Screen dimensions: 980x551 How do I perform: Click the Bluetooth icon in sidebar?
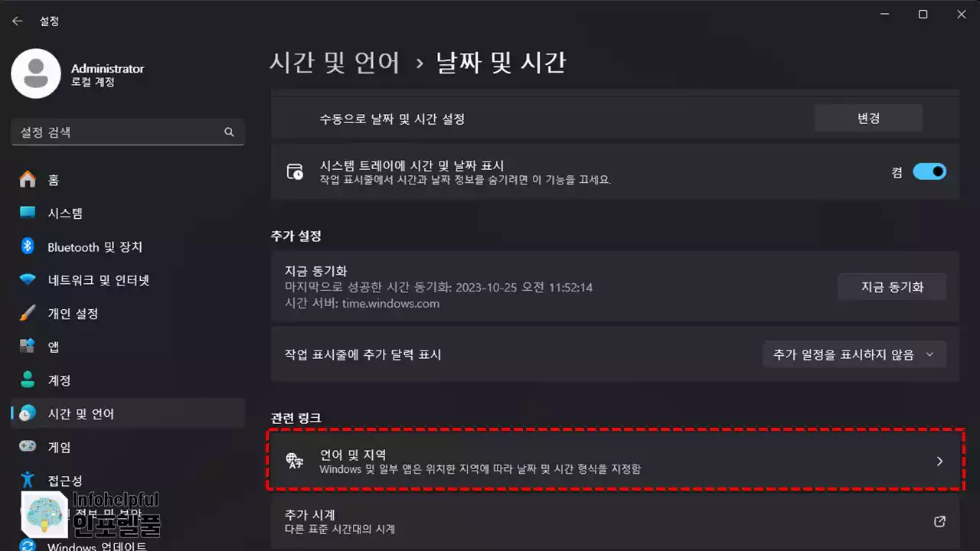(28, 246)
